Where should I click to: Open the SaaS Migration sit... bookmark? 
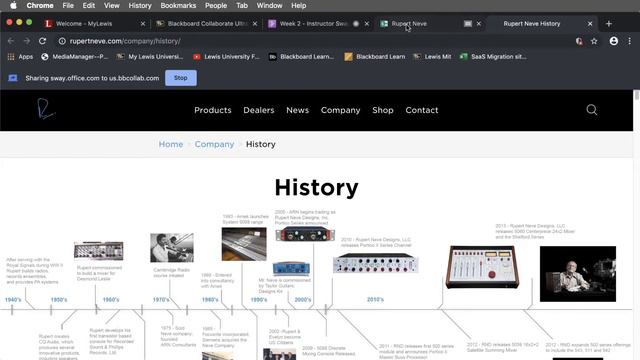[493, 57]
